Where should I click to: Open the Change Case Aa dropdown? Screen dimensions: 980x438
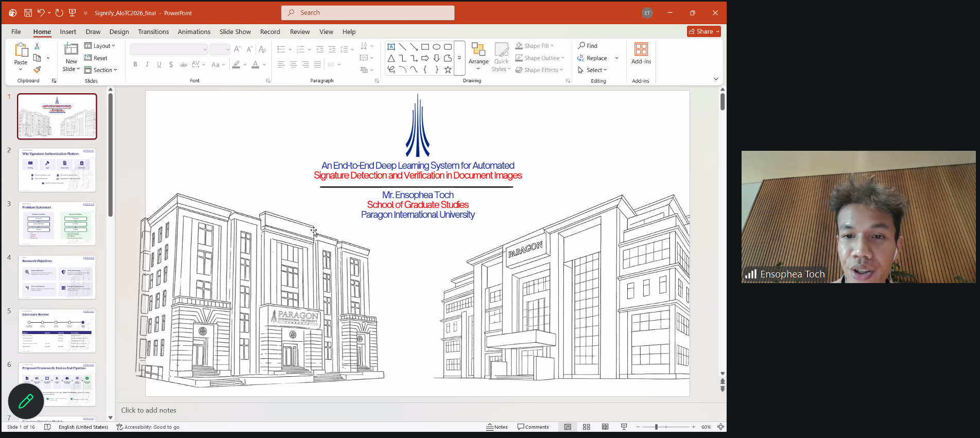[x=218, y=64]
